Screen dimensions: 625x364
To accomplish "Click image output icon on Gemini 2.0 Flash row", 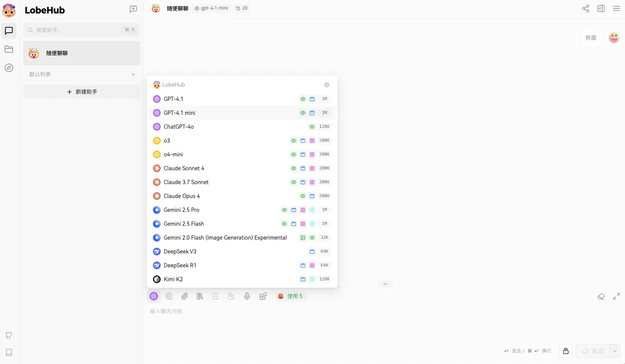I will [x=303, y=238].
